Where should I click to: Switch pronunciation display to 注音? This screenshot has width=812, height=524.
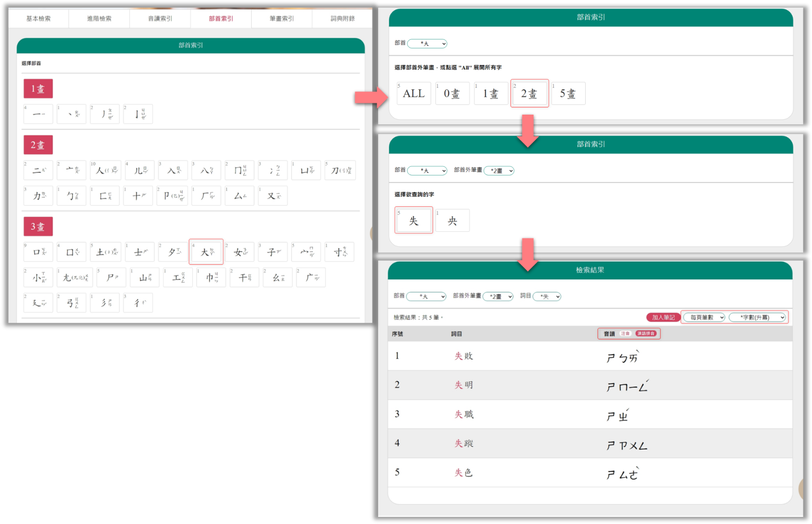click(625, 334)
